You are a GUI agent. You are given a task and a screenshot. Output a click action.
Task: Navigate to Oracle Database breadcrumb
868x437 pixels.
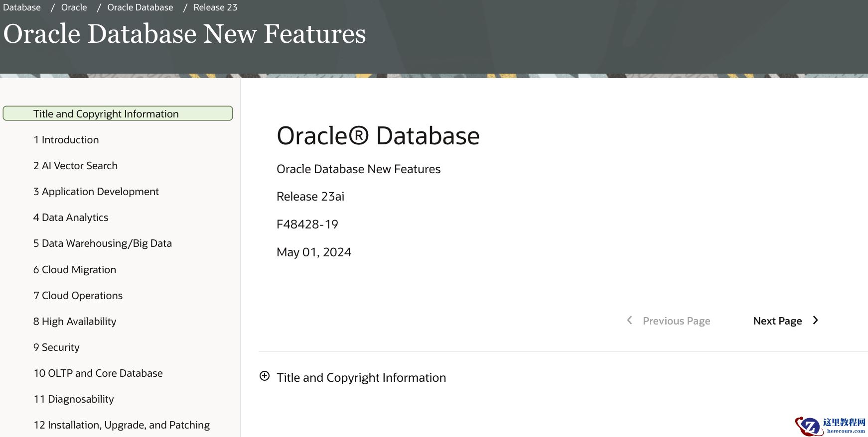(x=140, y=7)
